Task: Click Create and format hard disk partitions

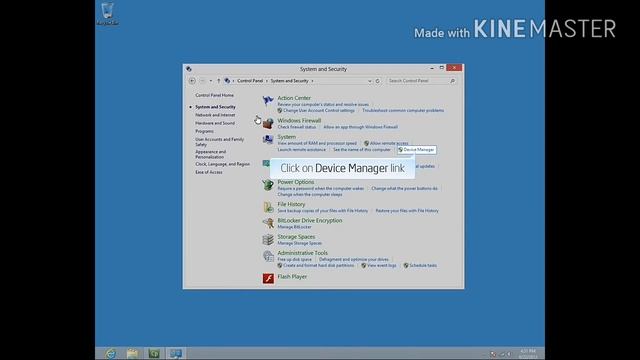Action: click(318, 266)
